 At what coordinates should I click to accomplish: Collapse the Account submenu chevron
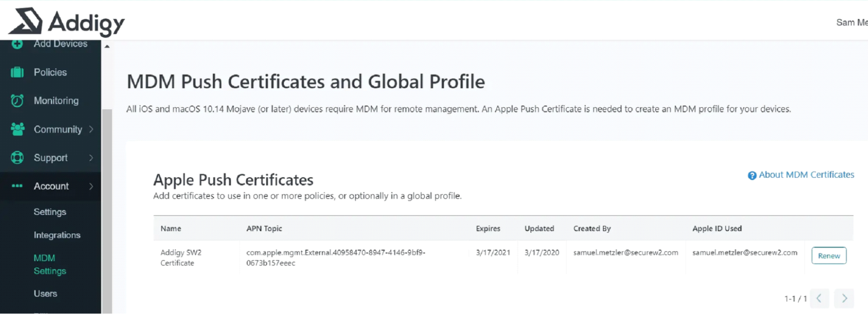[91, 186]
